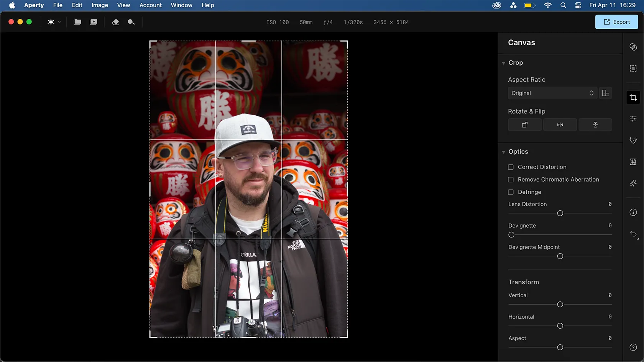Select the Crop tool in the right sidebar
644x362 pixels.
coord(633,97)
